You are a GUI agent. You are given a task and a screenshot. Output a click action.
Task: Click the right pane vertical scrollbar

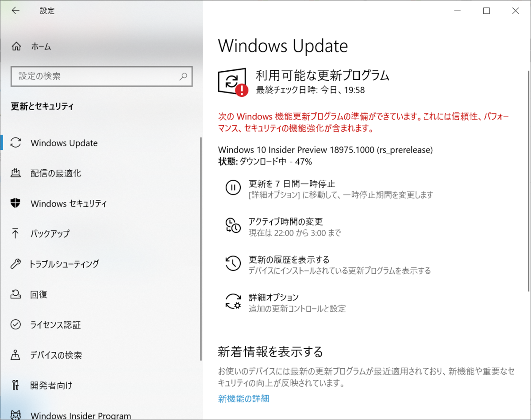tap(528, 181)
